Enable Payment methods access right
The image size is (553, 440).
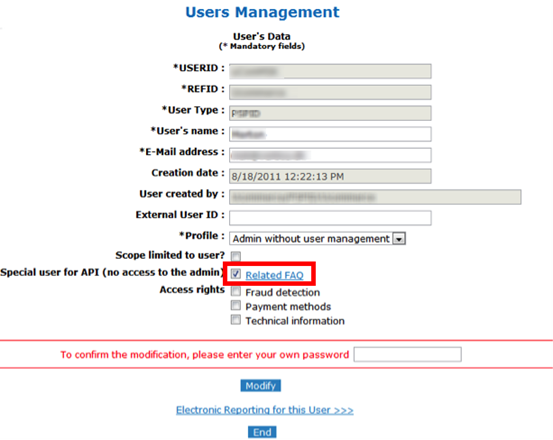236,305
